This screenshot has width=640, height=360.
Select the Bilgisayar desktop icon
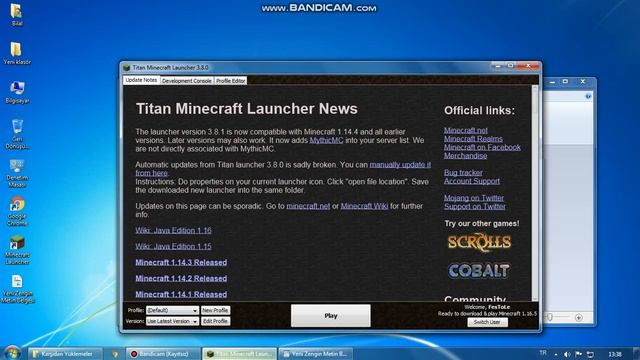17,92
